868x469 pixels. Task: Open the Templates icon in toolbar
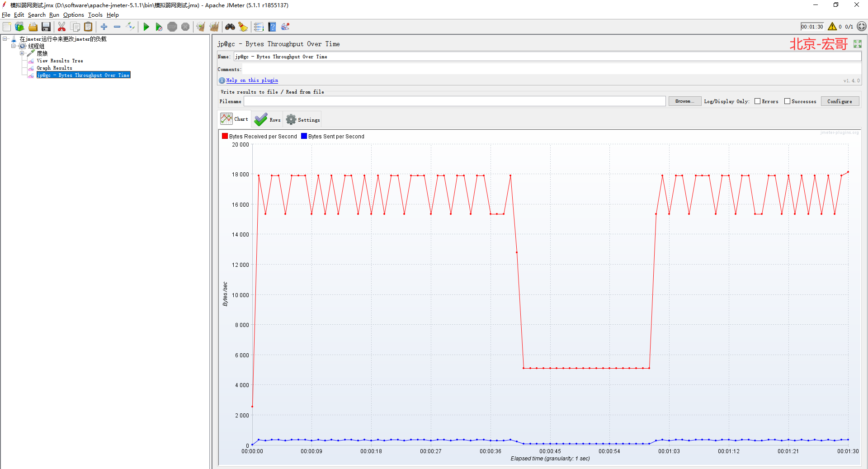pos(19,27)
